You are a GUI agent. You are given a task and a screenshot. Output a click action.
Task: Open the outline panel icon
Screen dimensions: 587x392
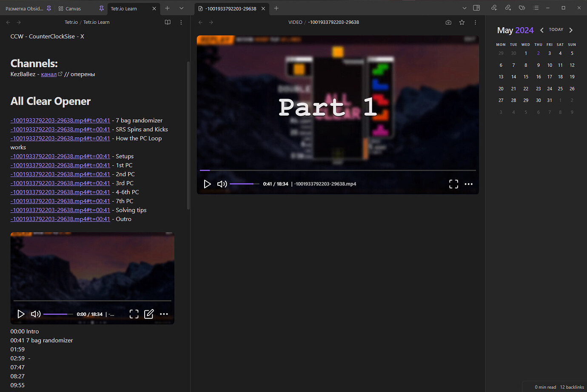tap(536, 8)
